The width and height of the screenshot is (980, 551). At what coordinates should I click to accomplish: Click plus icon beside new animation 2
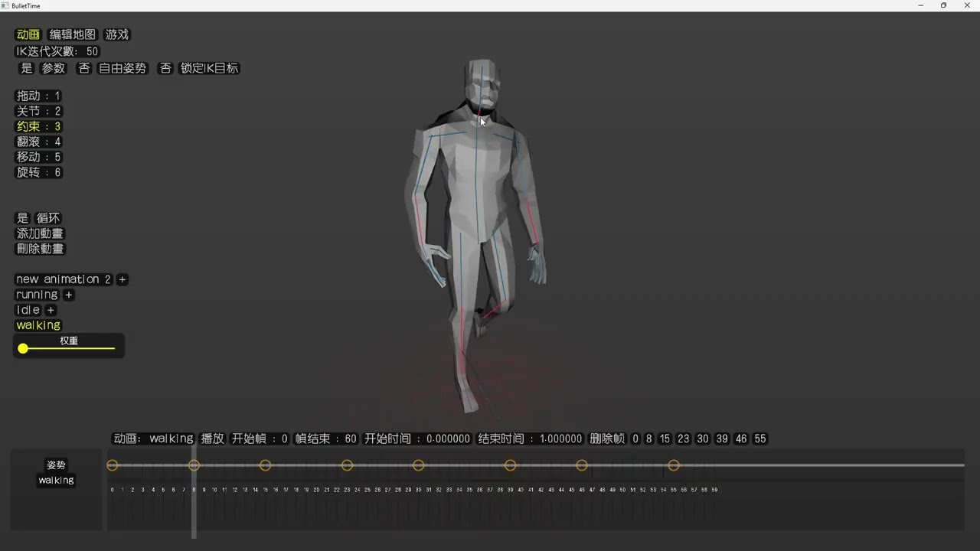tap(122, 279)
